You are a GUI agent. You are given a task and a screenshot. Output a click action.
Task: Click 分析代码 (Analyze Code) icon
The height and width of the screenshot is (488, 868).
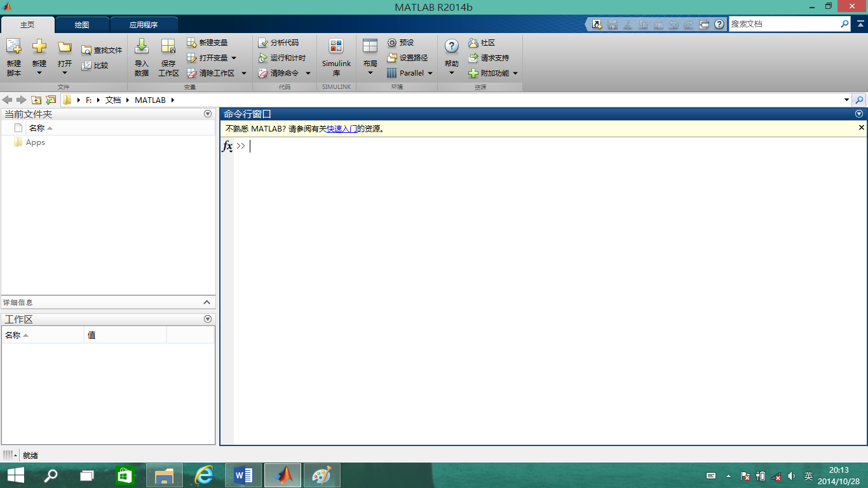tap(263, 43)
